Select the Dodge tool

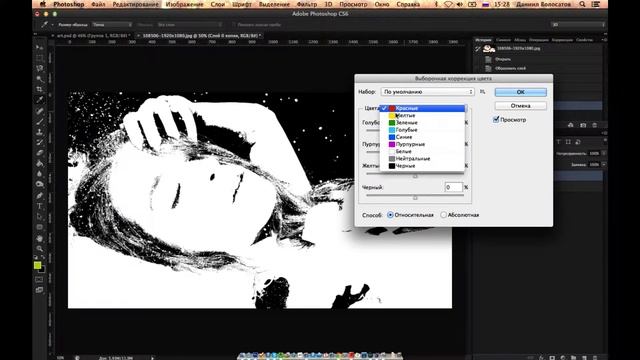(x=40, y=184)
